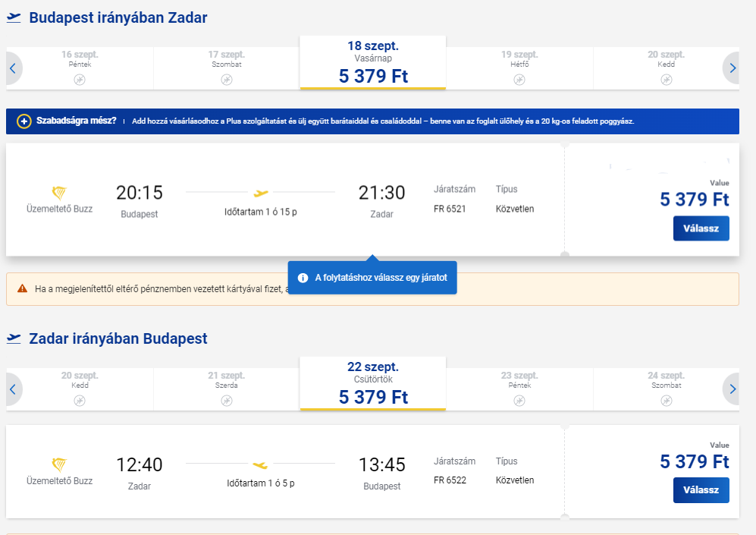756x535 pixels.
Task: Click the no-flight icon under 23 szept.
Action: (519, 401)
